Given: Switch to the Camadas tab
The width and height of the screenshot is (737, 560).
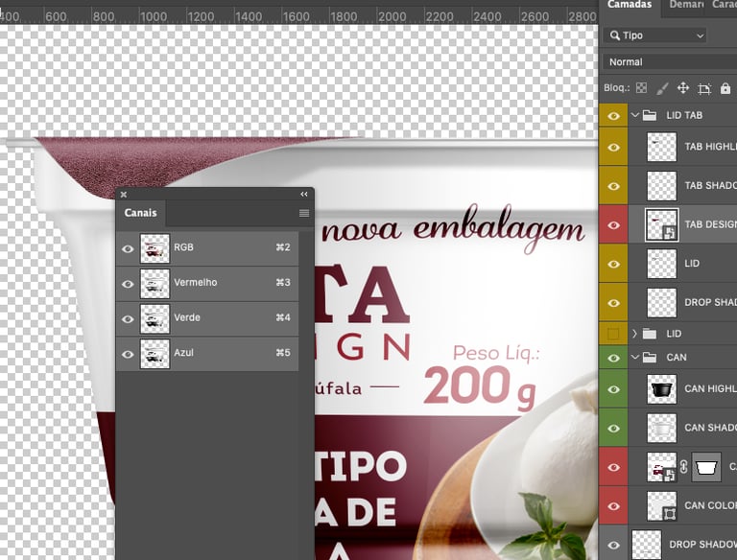Looking at the screenshot, I should 629,5.
